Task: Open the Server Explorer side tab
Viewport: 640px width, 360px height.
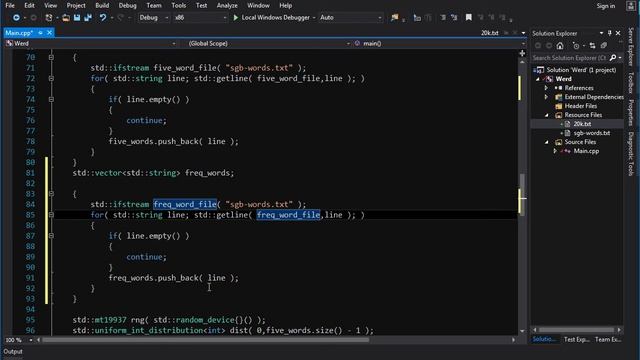Action: click(x=631, y=47)
